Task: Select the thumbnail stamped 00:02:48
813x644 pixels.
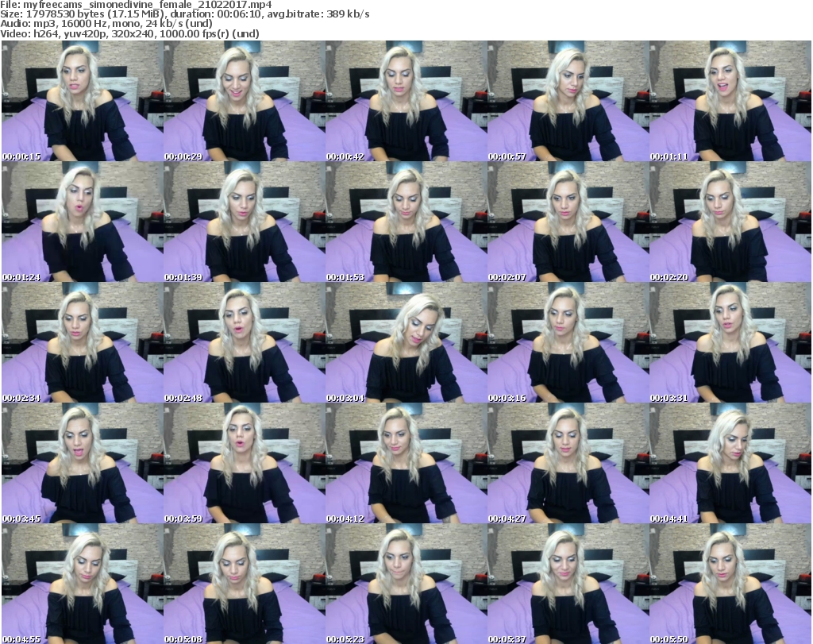Action: [x=245, y=342]
